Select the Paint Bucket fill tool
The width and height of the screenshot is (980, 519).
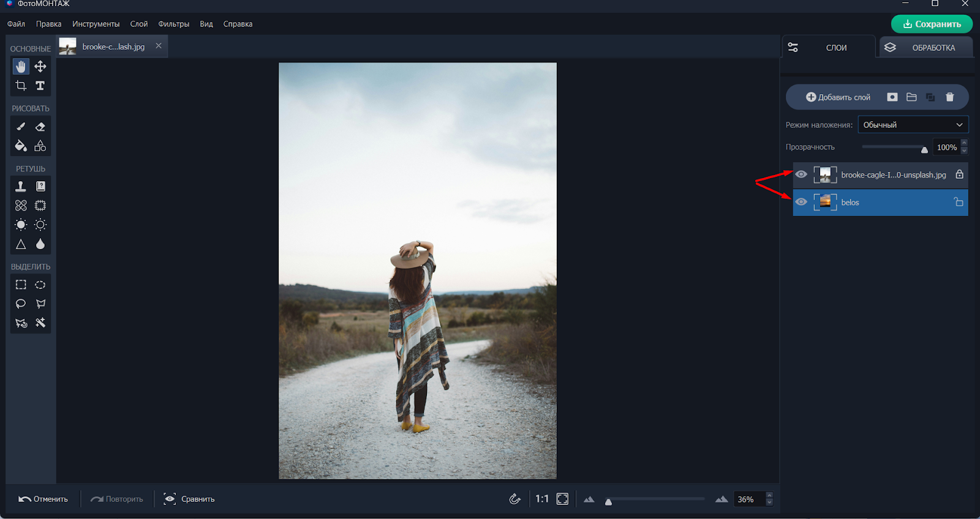(x=21, y=146)
